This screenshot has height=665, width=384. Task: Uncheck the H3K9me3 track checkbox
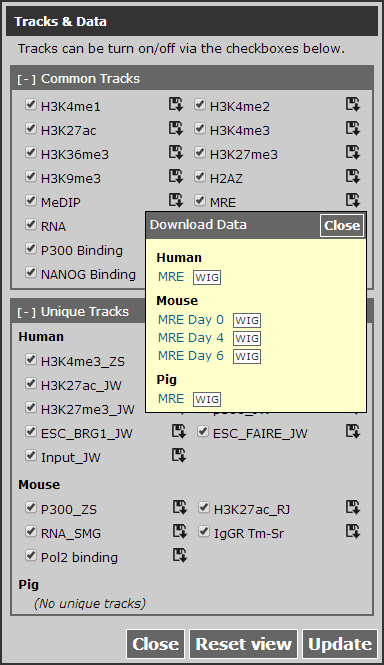click(31, 176)
